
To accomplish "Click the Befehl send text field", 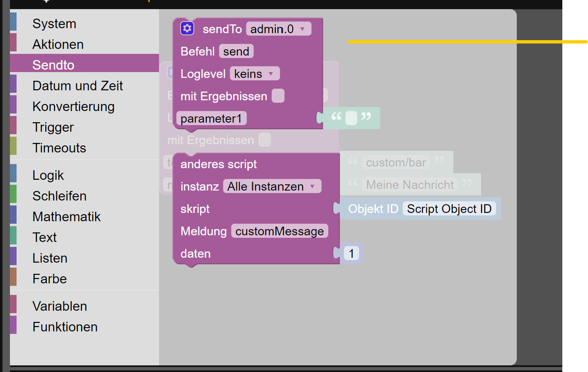I will (x=236, y=51).
